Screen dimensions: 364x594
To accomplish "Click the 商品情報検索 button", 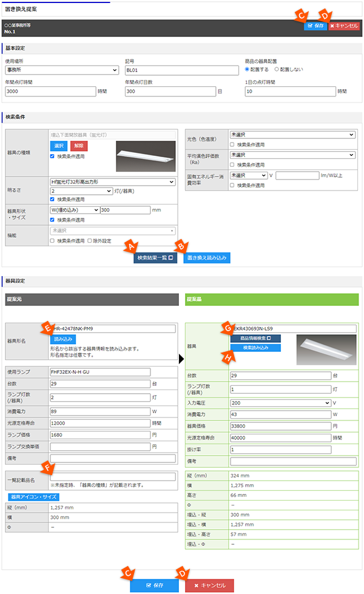I will pos(255,338).
